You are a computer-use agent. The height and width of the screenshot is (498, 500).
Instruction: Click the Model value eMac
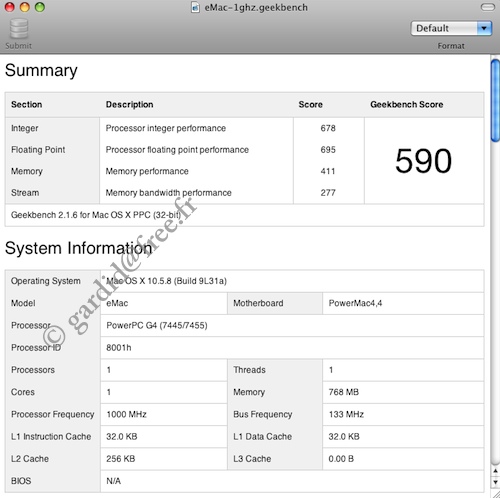pos(117,303)
